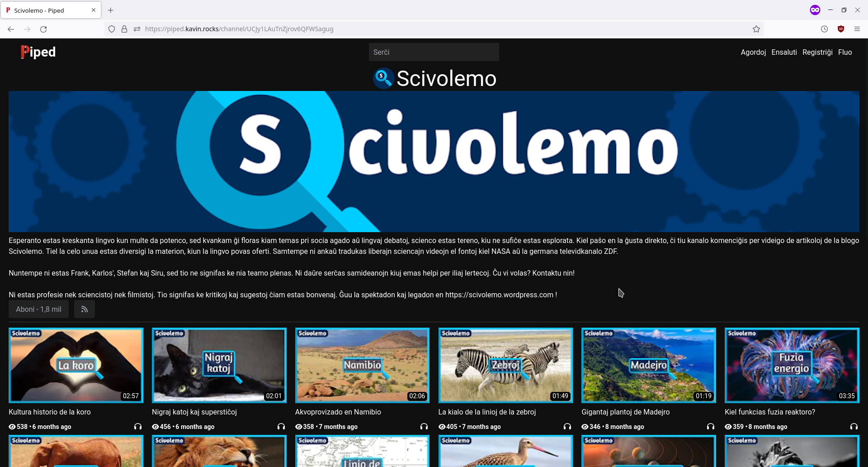Click the Scivolemo channel name heading

(446, 78)
